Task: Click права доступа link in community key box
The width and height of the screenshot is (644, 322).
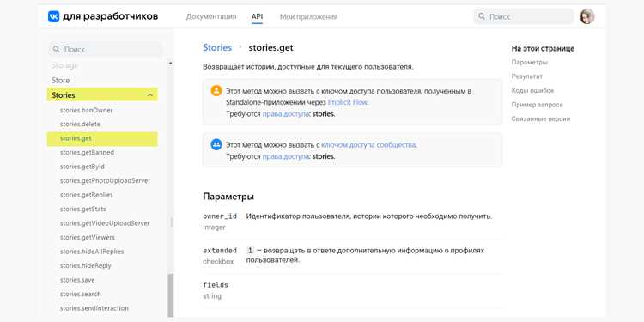Action: 286,156
